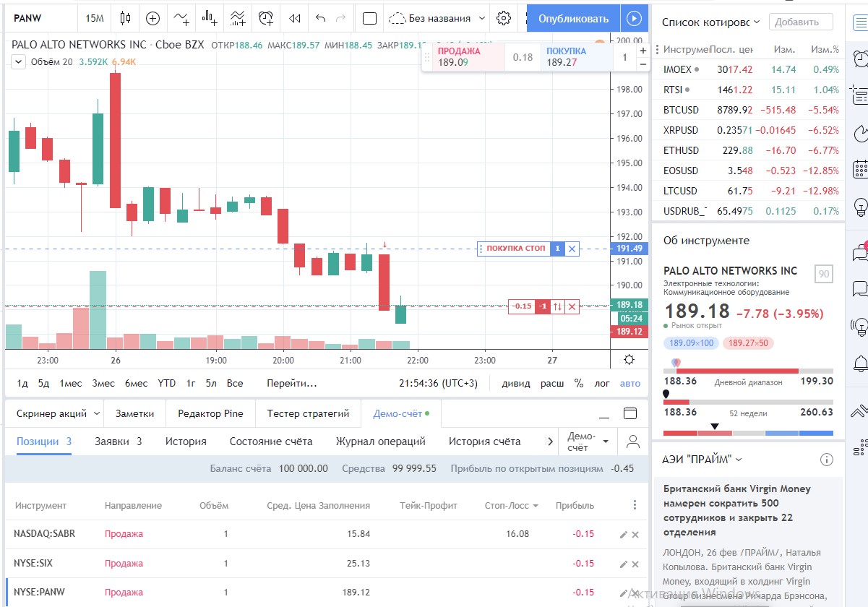The image size is (868, 607).
Task: Click ПОКУПКА 189.27 buy button
Action: click(576, 57)
